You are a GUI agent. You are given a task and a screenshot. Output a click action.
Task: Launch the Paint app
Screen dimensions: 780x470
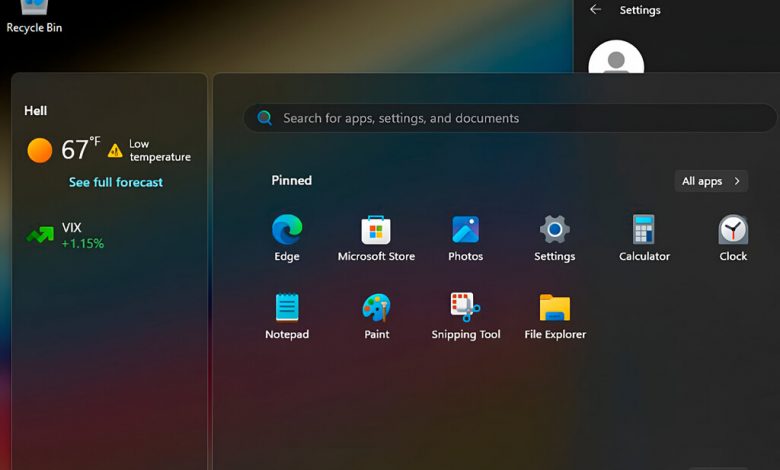pyautogui.click(x=377, y=316)
